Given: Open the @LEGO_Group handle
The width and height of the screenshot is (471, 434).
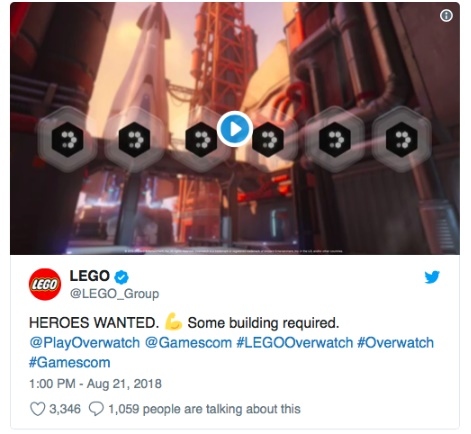Looking at the screenshot, I should (114, 294).
